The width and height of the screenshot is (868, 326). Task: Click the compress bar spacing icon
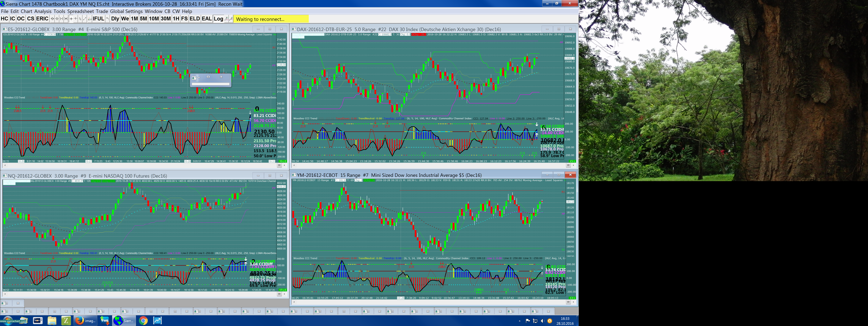[x=53, y=19]
